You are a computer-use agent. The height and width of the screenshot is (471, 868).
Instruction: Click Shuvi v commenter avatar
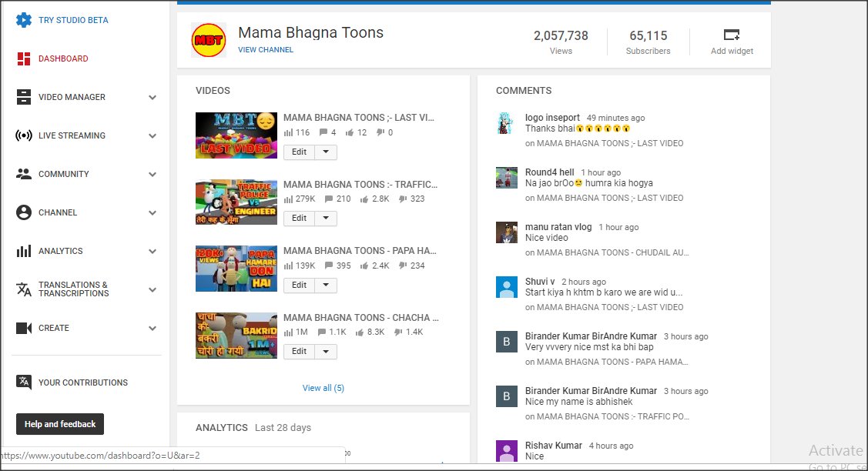click(507, 287)
